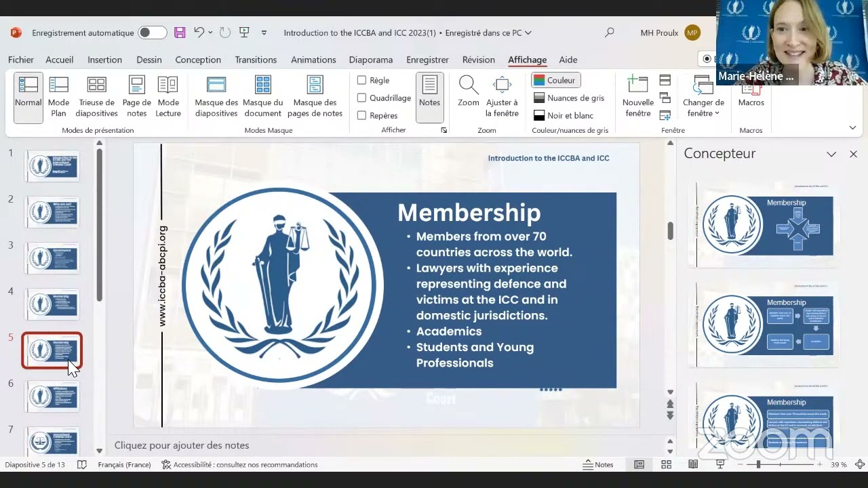This screenshot has width=868, height=488.
Task: Check the Règle checkbox
Action: coord(361,80)
